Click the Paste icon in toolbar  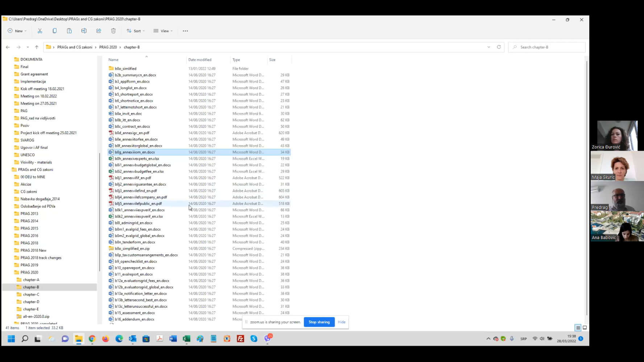pos(69,31)
